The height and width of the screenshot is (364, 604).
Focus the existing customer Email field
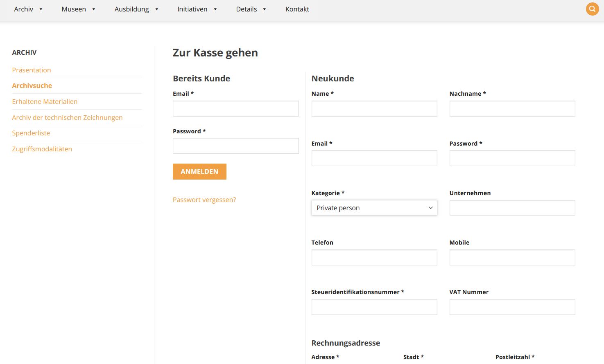[x=235, y=109]
